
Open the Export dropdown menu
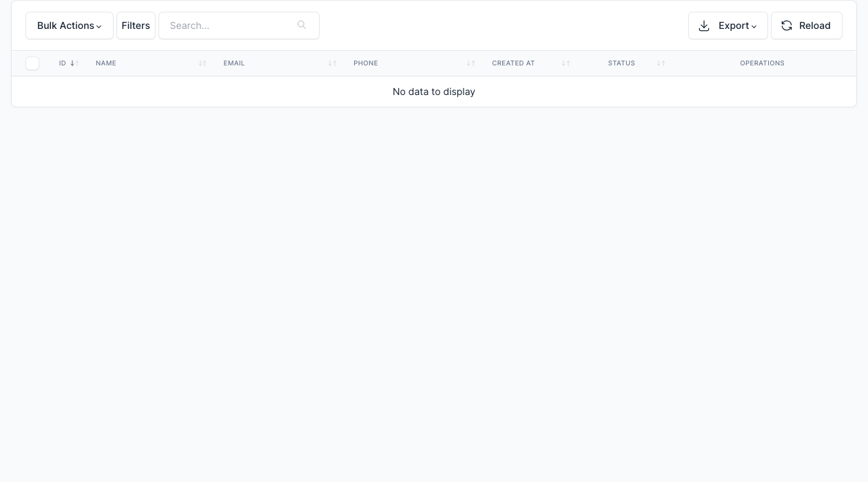pos(728,25)
